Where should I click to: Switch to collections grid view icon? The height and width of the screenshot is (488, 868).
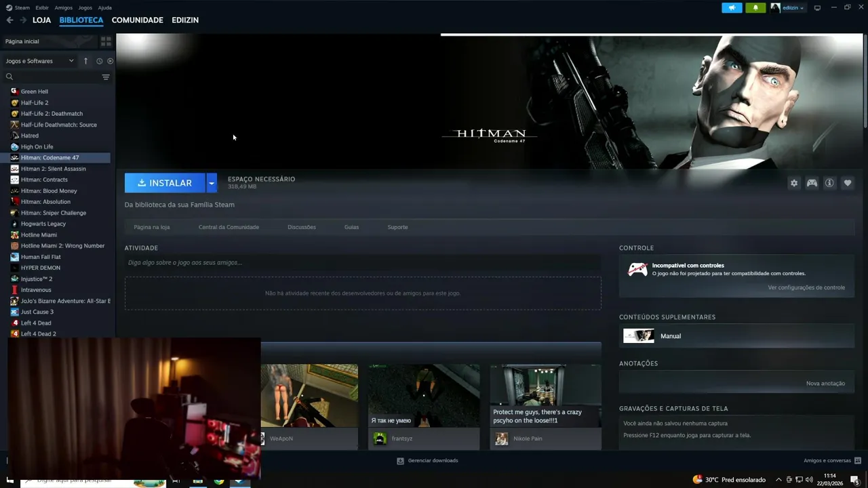tap(106, 41)
